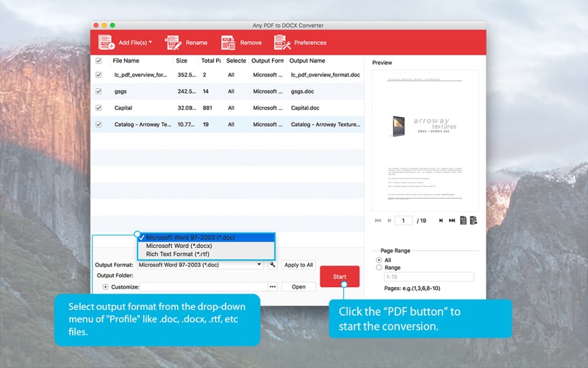Click the output folder browse ellipsis button

[273, 287]
